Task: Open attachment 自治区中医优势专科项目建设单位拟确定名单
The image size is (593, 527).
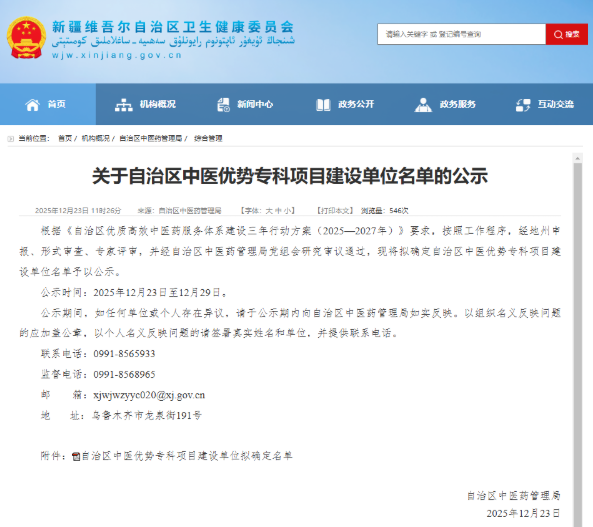Action: pyautogui.click(x=187, y=456)
